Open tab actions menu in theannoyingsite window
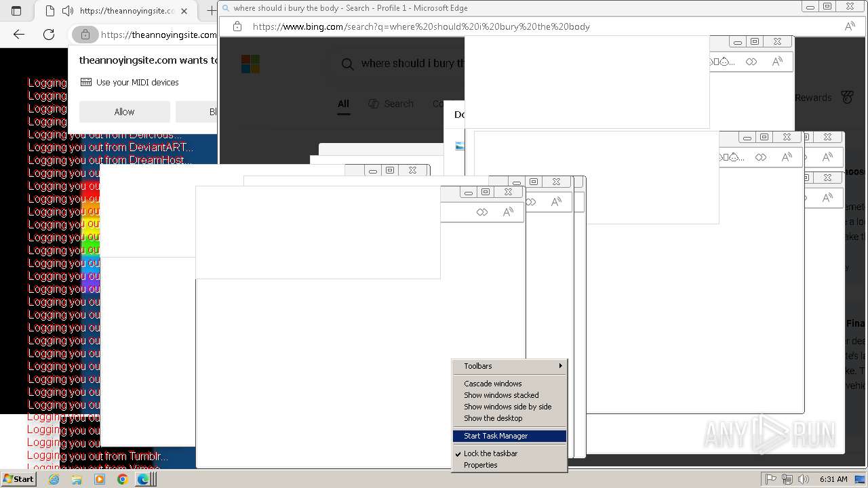This screenshot has height=488, width=868. pos(16,11)
